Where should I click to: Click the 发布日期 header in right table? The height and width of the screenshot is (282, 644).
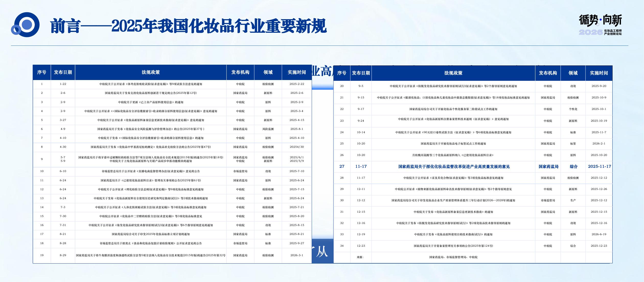[x=361, y=73]
